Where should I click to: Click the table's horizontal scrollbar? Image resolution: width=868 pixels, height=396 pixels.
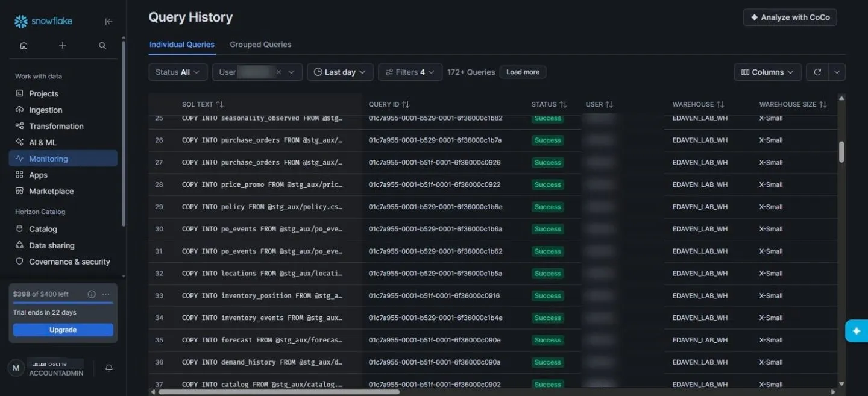coord(279,392)
